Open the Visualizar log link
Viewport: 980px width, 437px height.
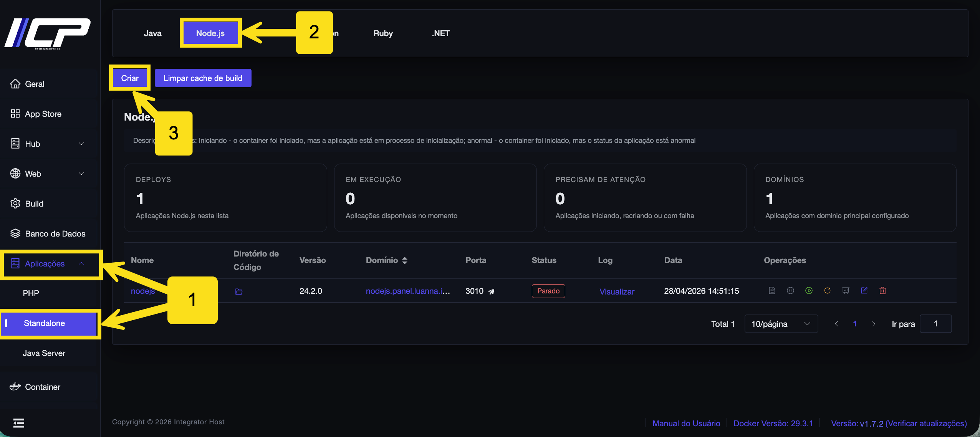point(617,292)
